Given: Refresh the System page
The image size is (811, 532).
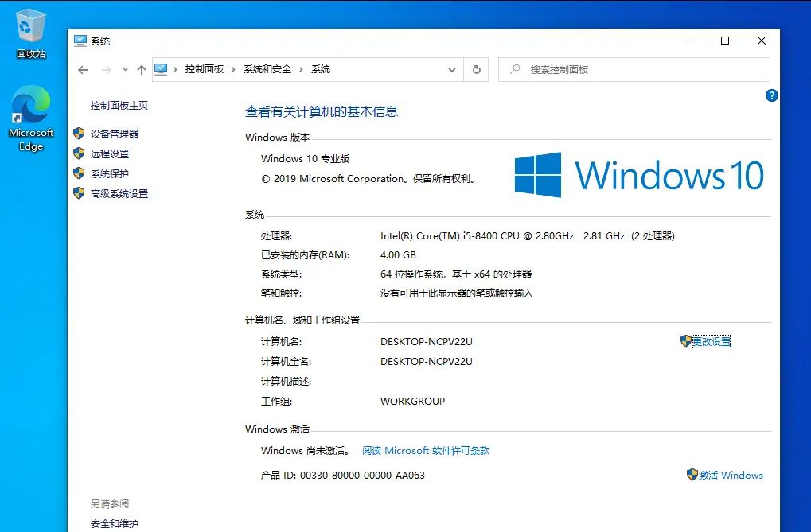Looking at the screenshot, I should click(477, 69).
